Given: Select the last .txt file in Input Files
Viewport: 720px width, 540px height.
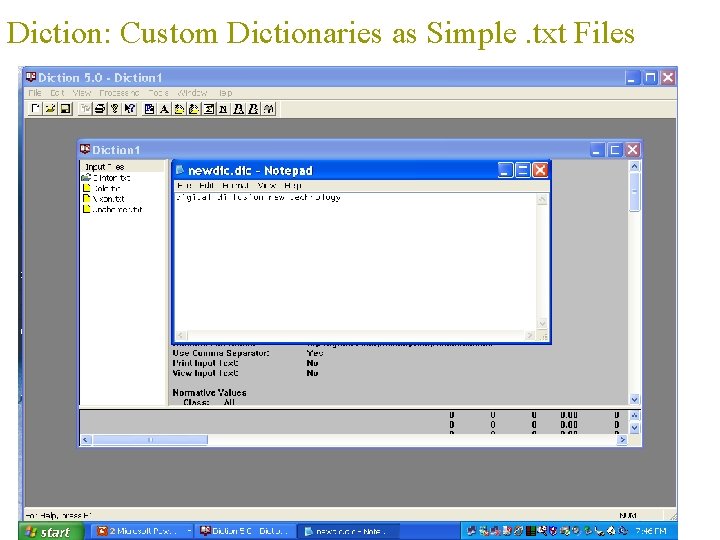Looking at the screenshot, I should tap(112, 209).
